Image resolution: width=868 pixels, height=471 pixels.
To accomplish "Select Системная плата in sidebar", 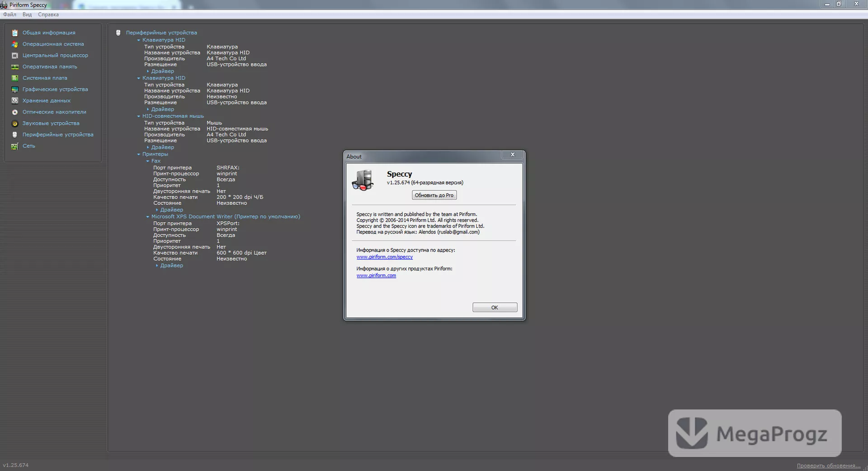I will click(45, 78).
